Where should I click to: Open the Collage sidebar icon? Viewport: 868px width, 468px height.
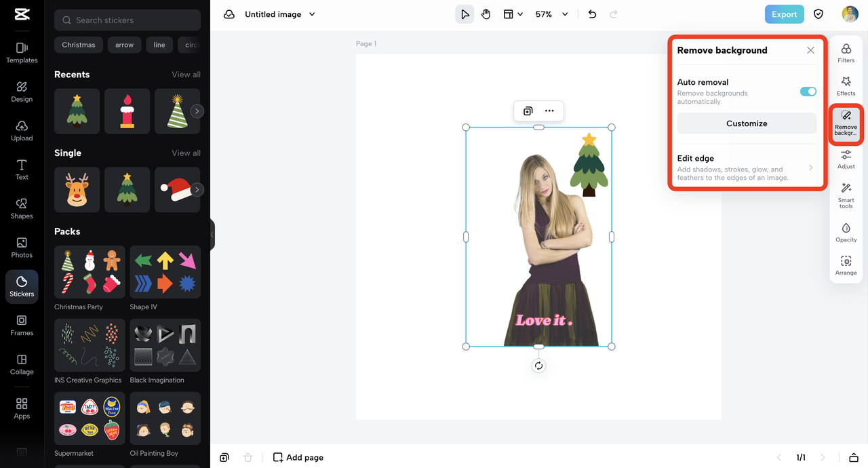click(22, 364)
